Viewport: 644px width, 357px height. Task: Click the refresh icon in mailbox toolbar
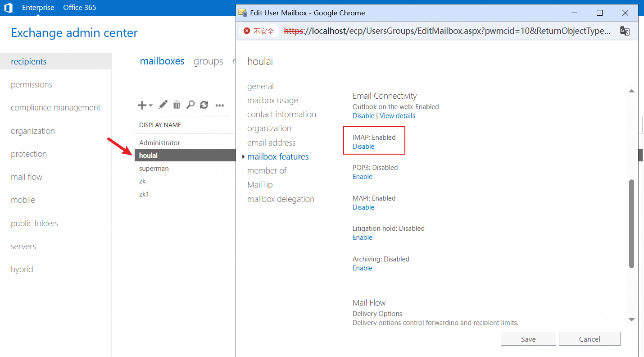click(204, 105)
